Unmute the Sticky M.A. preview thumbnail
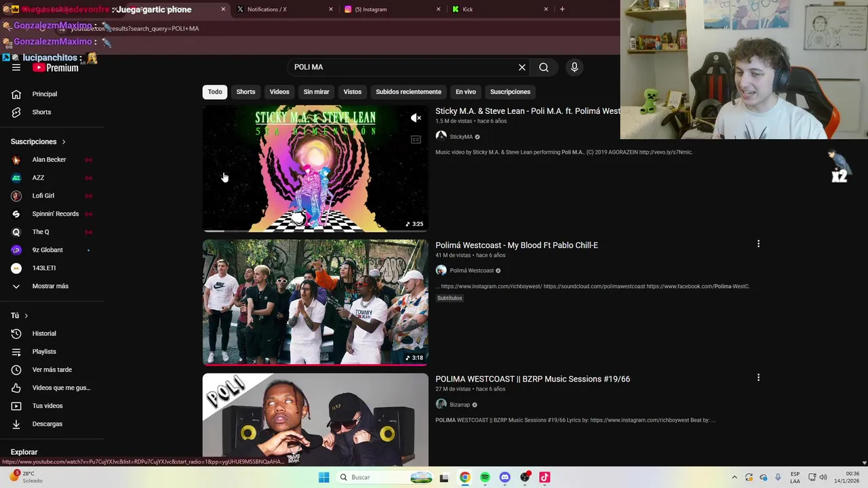This screenshot has width=868, height=488. pos(416,118)
